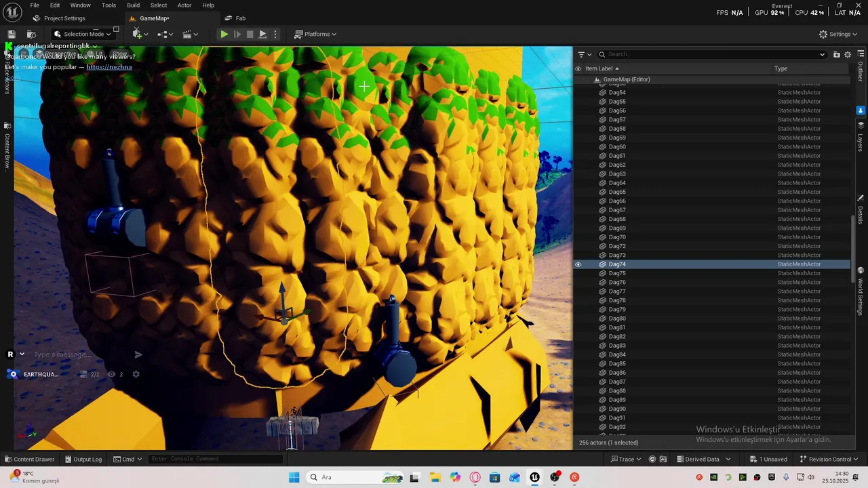Focus the Enter Console Command field
The height and width of the screenshot is (488, 868).
click(215, 459)
